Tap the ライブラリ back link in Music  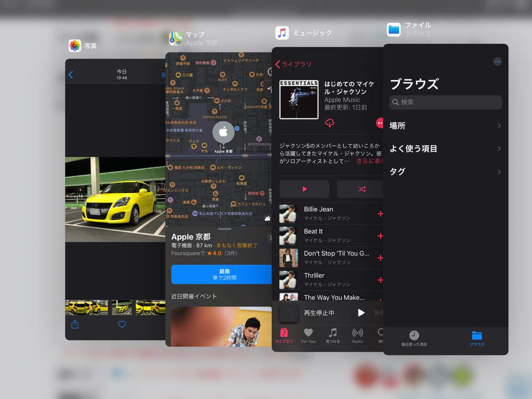(293, 64)
